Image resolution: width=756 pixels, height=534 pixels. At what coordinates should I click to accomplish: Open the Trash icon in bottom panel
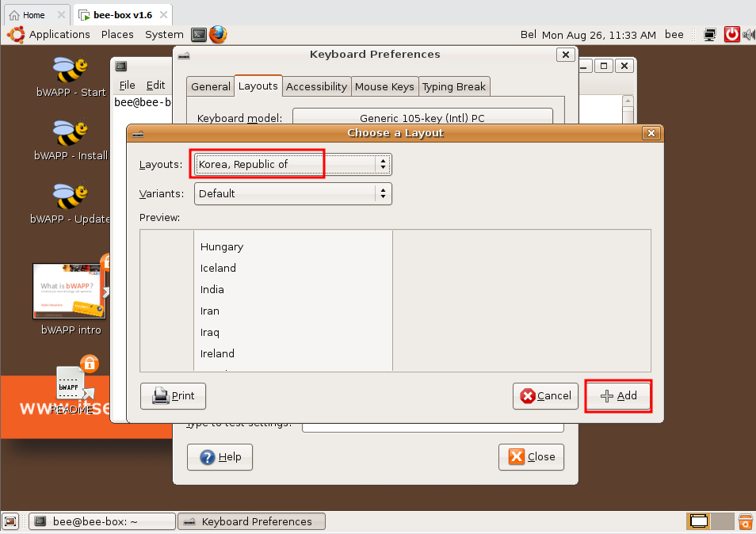pos(746,521)
